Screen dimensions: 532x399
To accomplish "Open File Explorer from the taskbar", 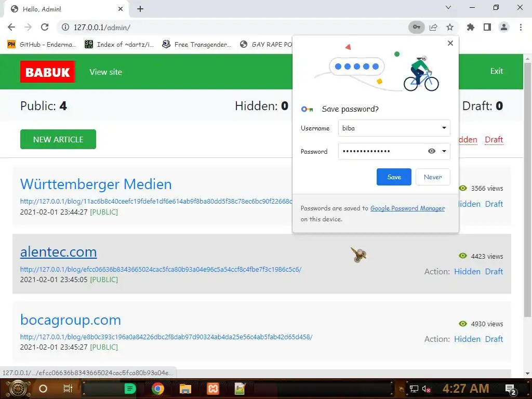I will 185,389.
